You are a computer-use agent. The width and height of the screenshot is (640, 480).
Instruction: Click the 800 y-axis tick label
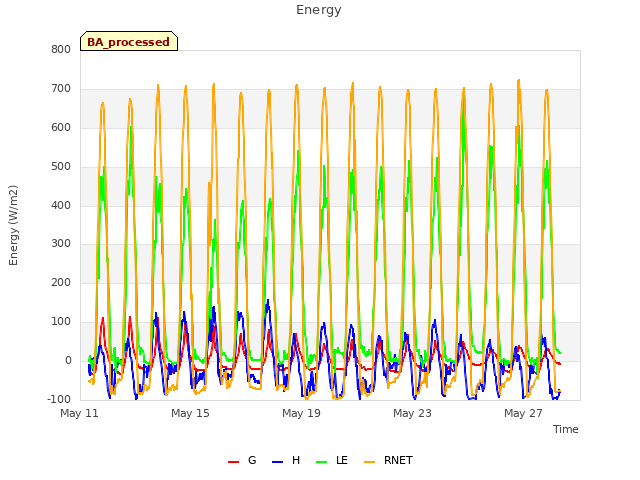tap(61, 50)
